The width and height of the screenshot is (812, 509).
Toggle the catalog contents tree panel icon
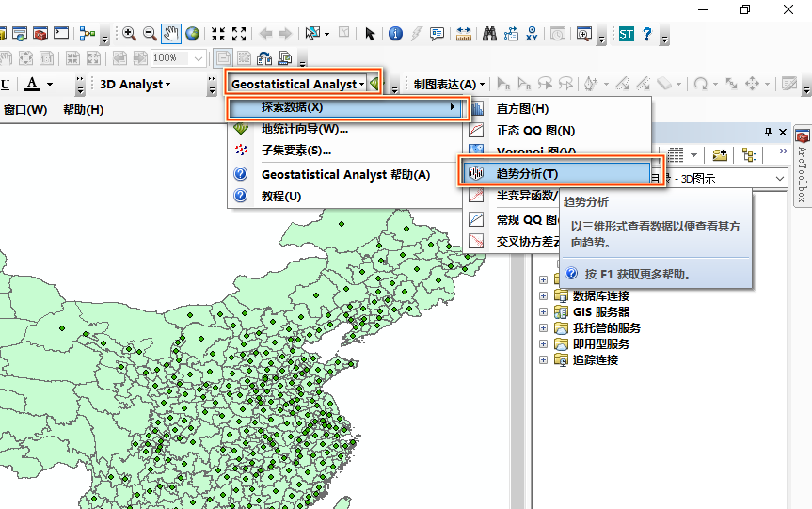click(x=749, y=154)
